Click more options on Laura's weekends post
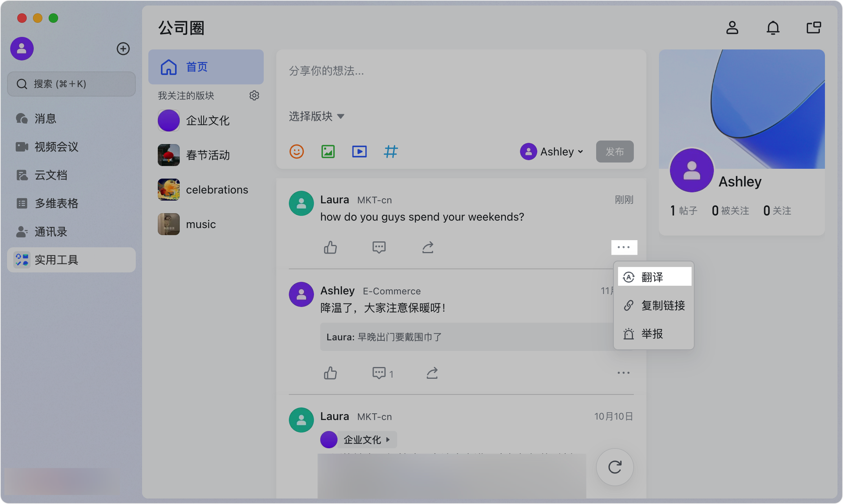This screenshot has width=843, height=504. (624, 247)
